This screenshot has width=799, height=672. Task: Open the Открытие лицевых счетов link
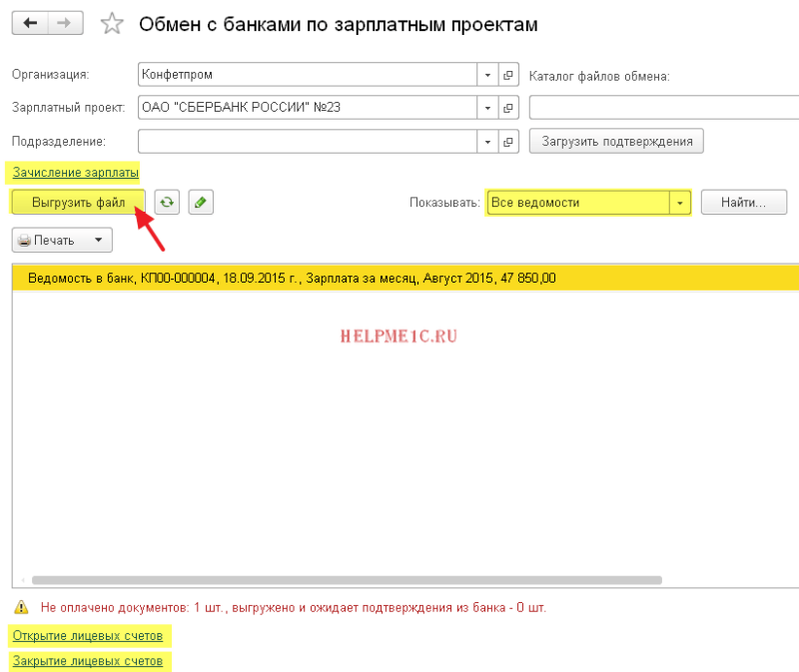pos(88,636)
